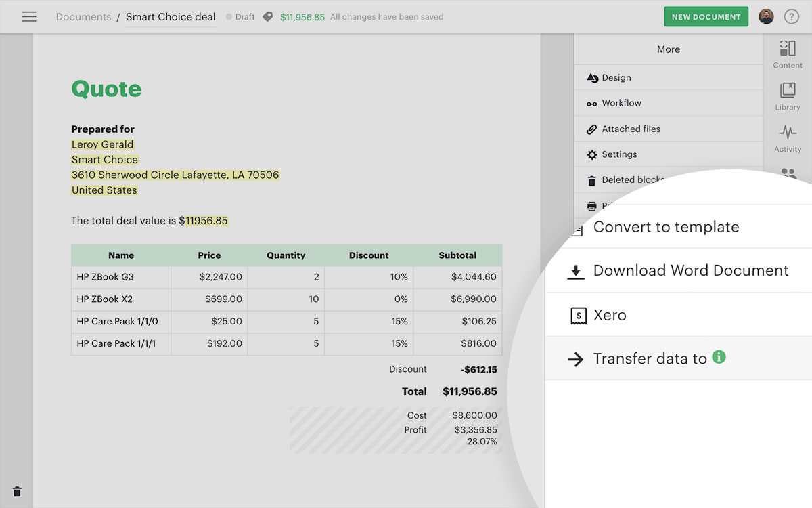
Task: Click the Quote heading
Action: [x=106, y=89]
